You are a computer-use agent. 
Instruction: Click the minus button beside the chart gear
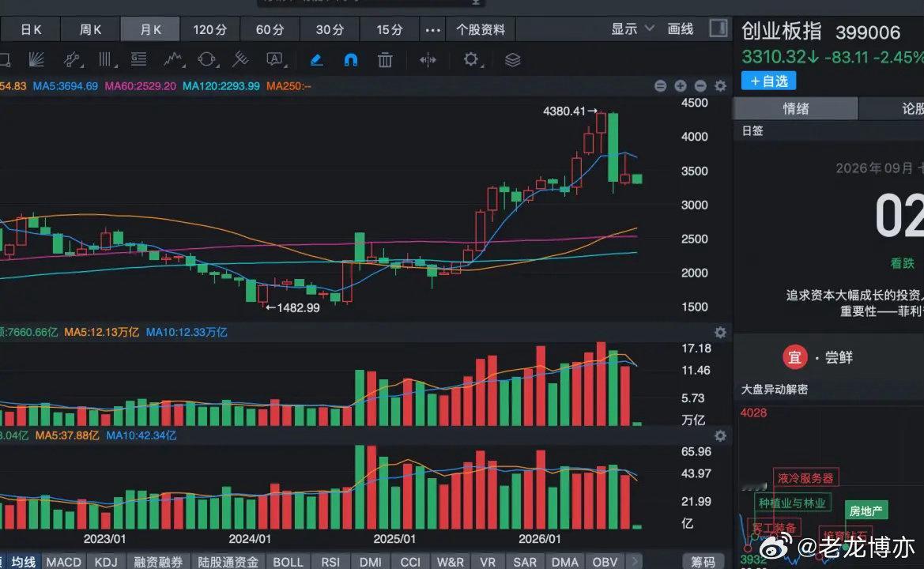(700, 86)
